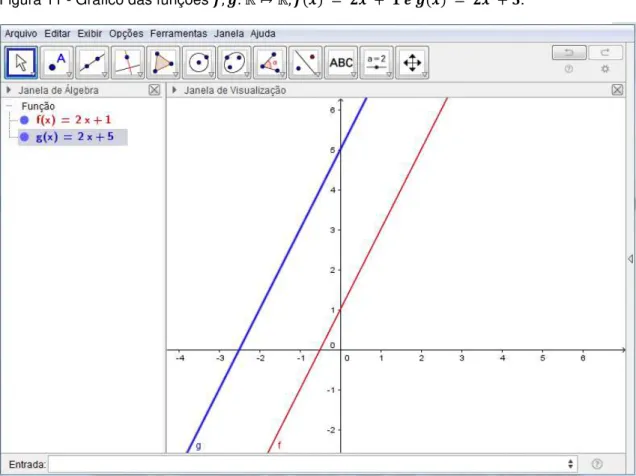
Task: Open the Entrada history spinner arrows
Action: pyautogui.click(x=570, y=464)
